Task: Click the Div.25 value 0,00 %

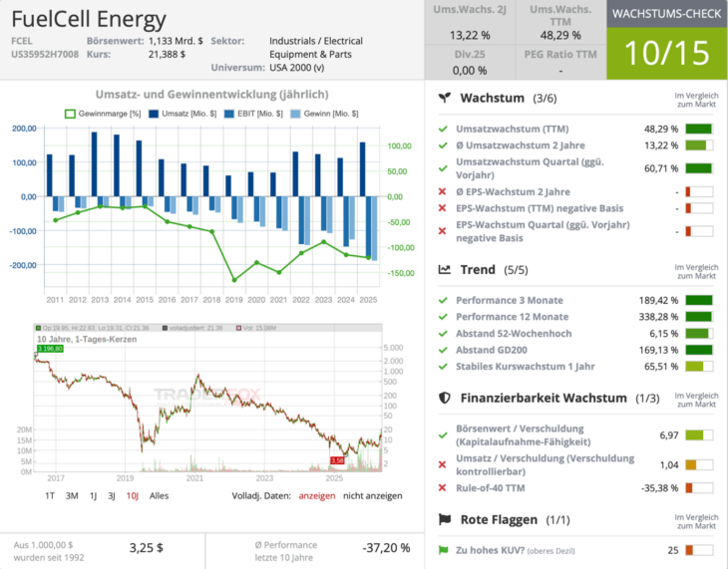Action: [470, 71]
